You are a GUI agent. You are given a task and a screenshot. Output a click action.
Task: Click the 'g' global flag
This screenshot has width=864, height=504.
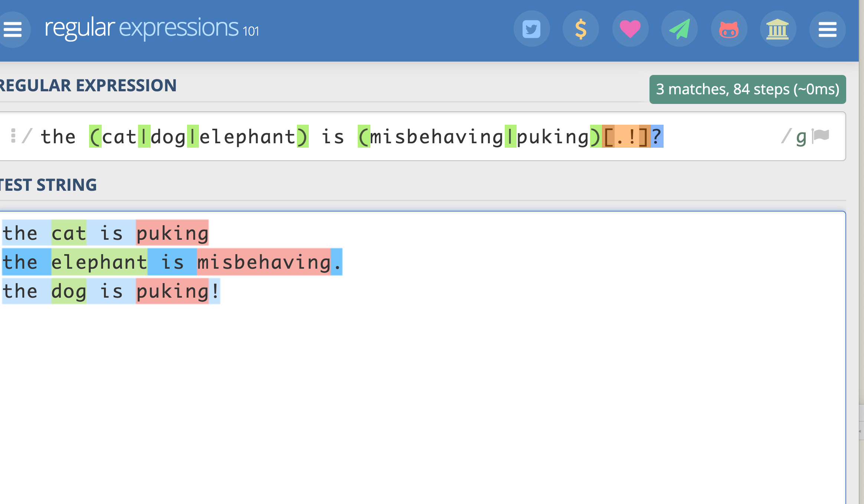(801, 137)
